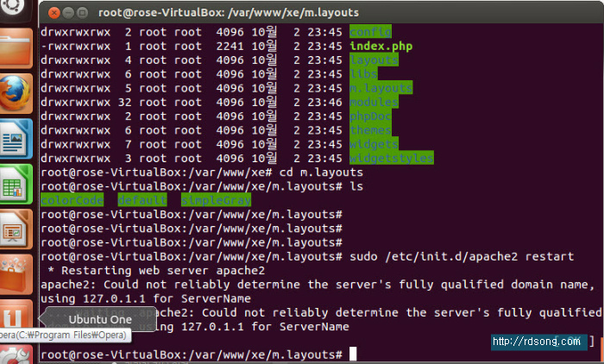Open Ubuntu Software Center shopping bag icon
Viewport: 604px width, 364px height.
16,274
